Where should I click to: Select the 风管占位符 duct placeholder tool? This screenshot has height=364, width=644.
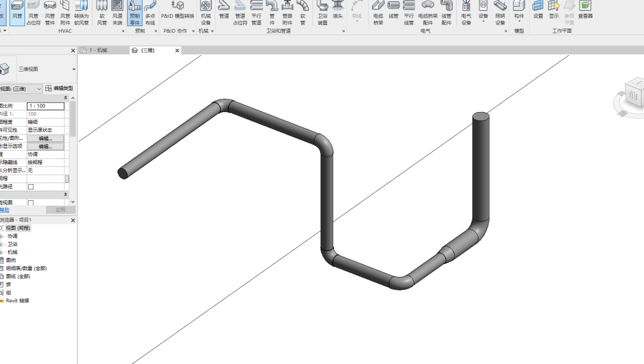click(x=33, y=13)
